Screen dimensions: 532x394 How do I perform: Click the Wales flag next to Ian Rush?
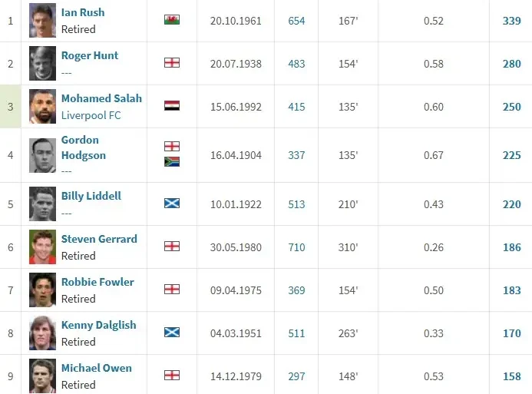(172, 20)
